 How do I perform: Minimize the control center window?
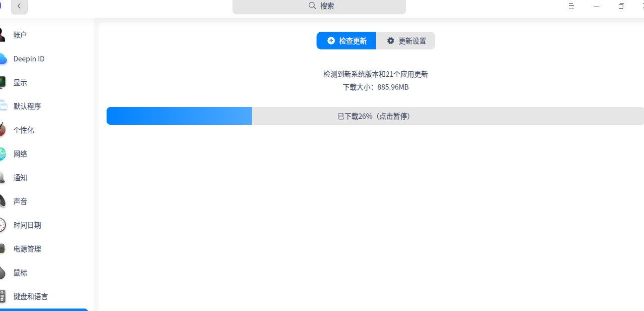(x=596, y=6)
